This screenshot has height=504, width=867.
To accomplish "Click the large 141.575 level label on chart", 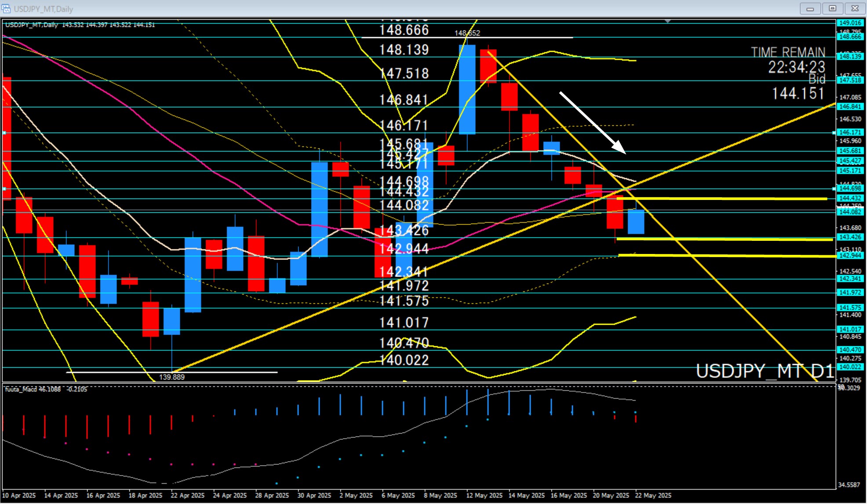I will point(404,301).
